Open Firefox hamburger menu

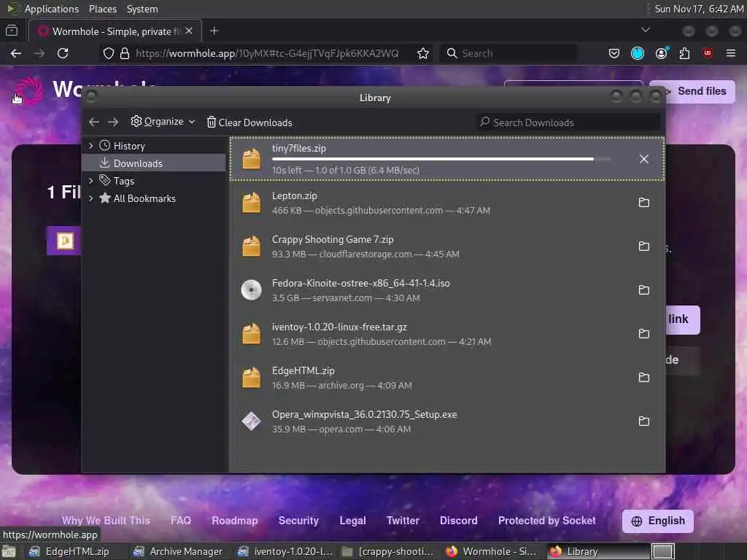(731, 53)
